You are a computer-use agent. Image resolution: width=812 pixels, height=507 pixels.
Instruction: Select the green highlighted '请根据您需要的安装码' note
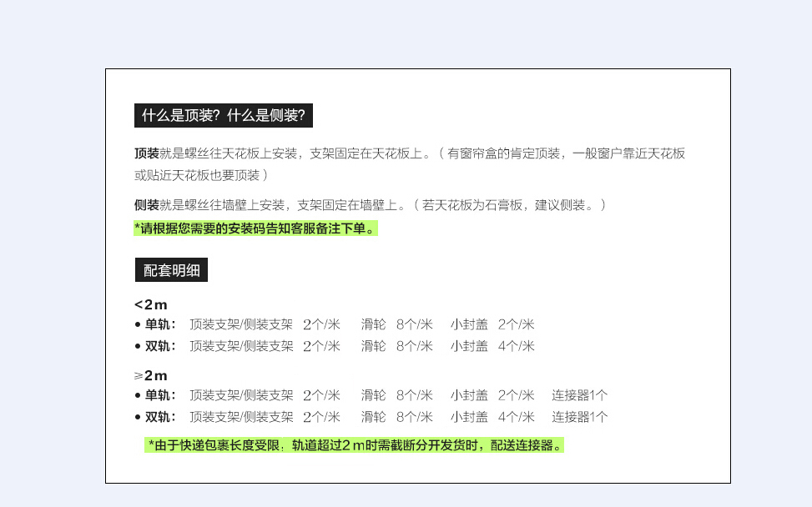tap(255, 228)
